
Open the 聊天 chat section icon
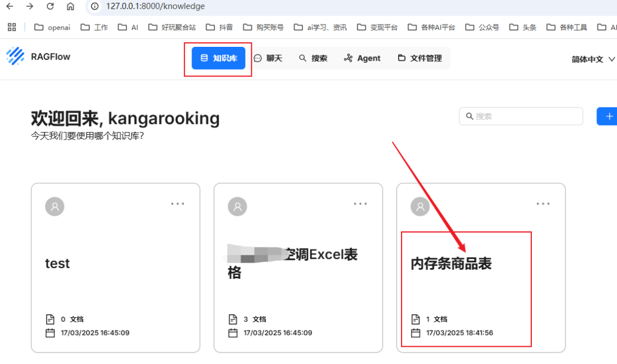pos(258,58)
